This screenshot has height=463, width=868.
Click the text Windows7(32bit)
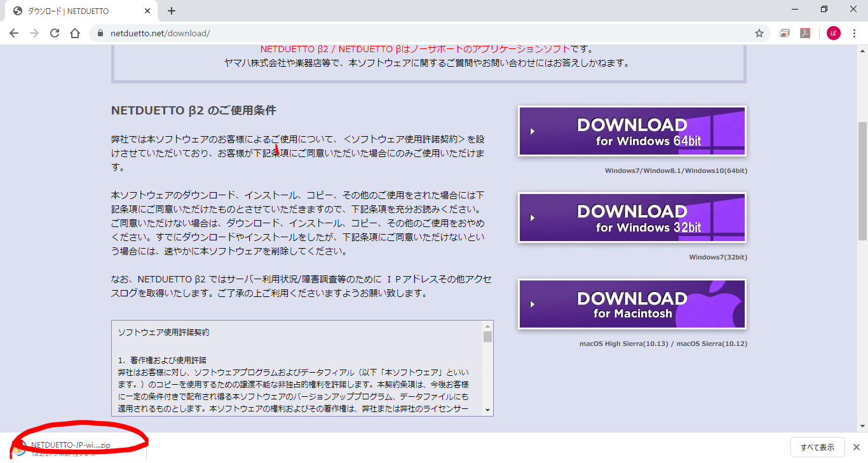pyautogui.click(x=718, y=257)
